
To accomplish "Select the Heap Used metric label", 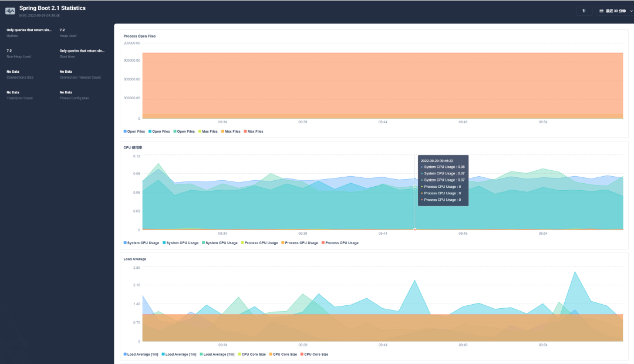I will click(68, 36).
